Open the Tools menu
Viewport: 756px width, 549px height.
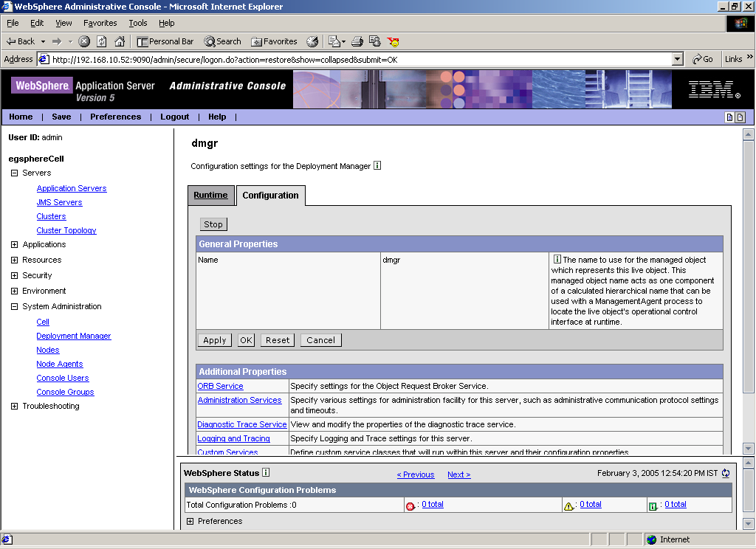(x=138, y=23)
